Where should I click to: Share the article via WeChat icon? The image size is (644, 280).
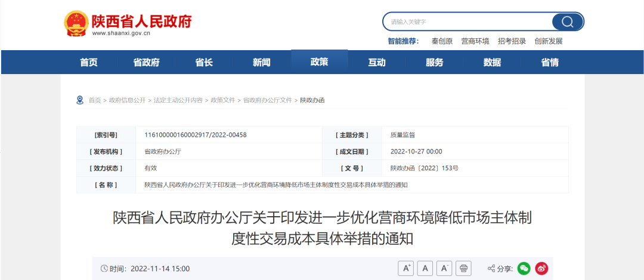(x=524, y=269)
